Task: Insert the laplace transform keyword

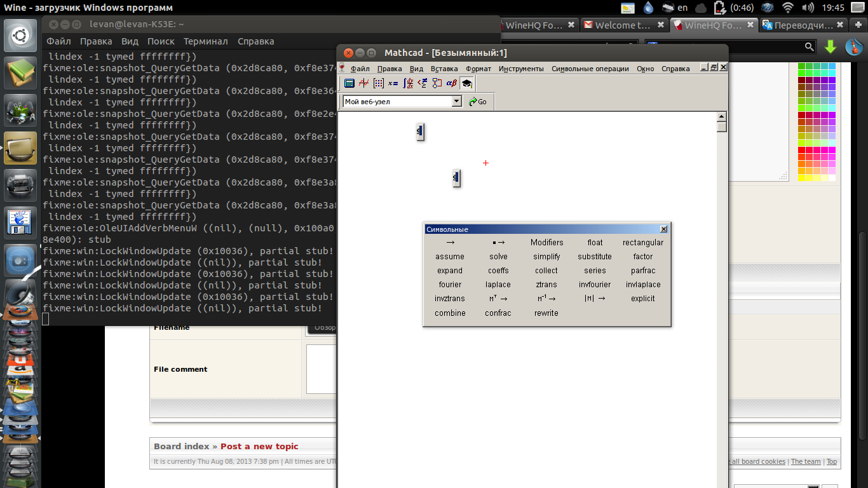Action: [x=498, y=285]
